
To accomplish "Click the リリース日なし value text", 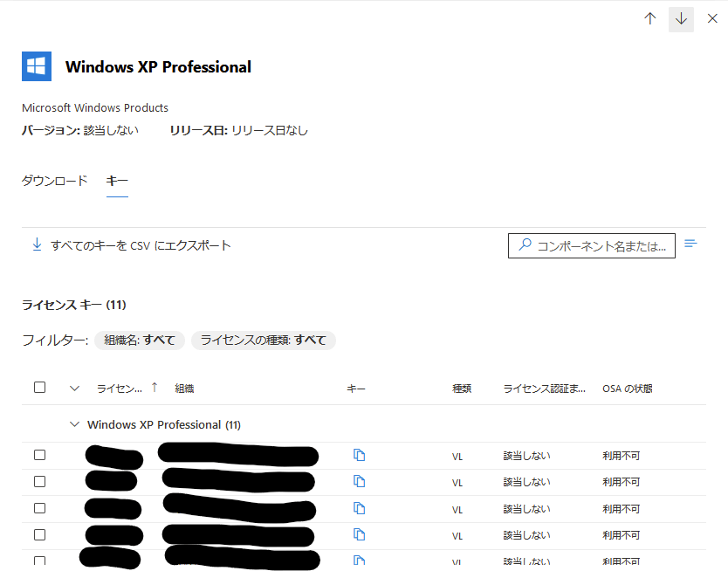I will click(270, 130).
